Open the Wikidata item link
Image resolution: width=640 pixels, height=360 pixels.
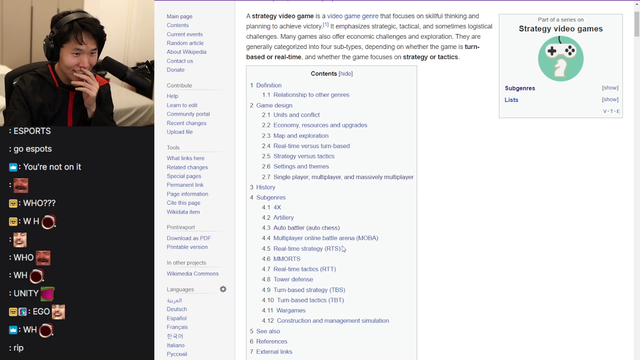[183, 212]
